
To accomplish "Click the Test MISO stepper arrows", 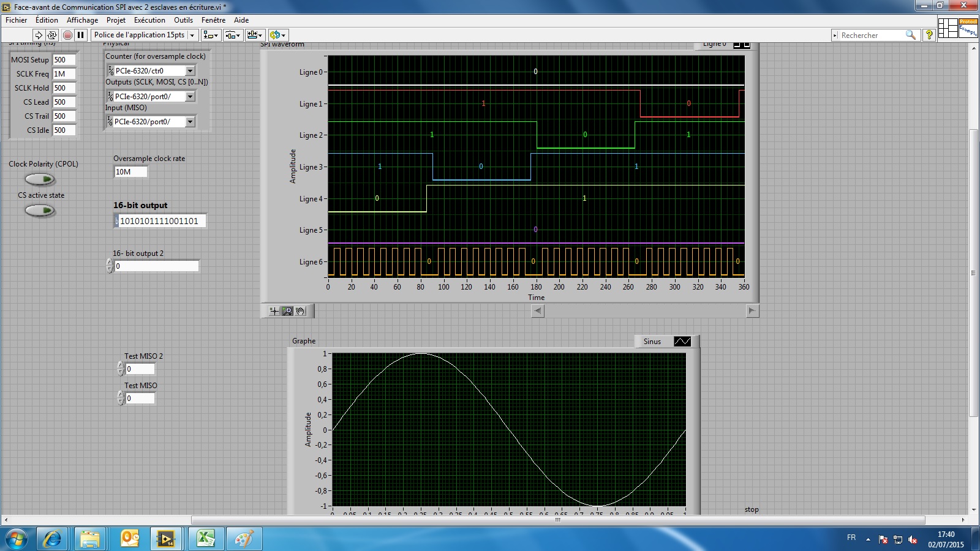I will click(121, 399).
